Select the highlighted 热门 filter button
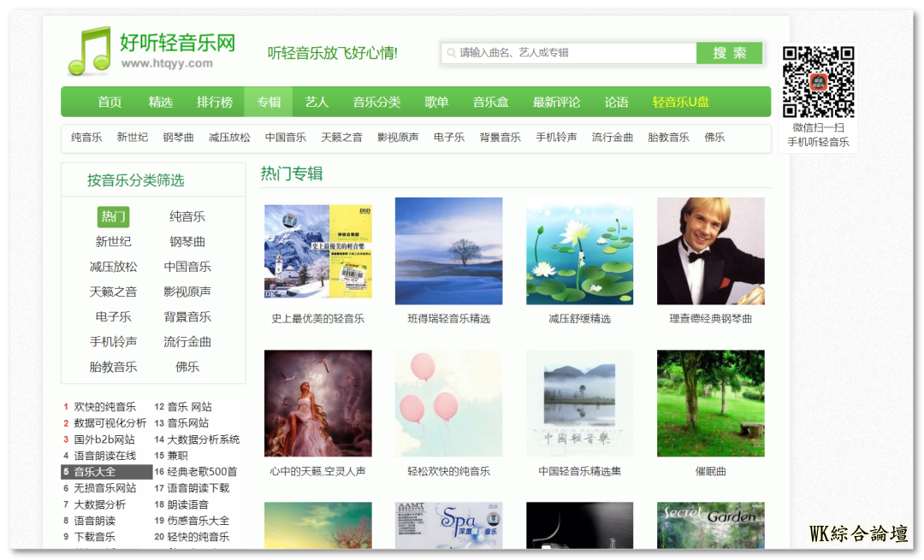The image size is (924, 560). pos(113,216)
